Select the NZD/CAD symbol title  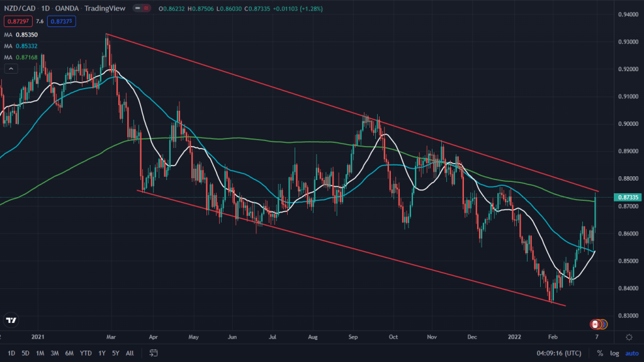[20, 9]
